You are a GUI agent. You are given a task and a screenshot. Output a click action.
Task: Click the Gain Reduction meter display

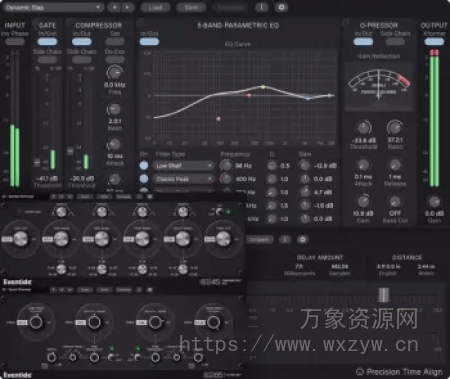379,87
